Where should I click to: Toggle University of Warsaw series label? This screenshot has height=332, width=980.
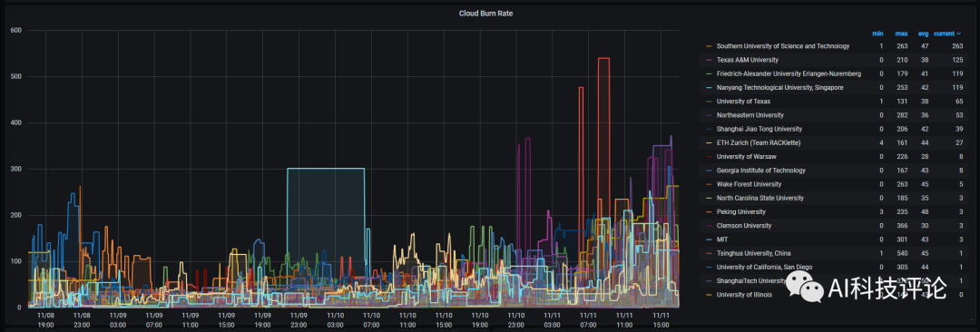tap(746, 156)
